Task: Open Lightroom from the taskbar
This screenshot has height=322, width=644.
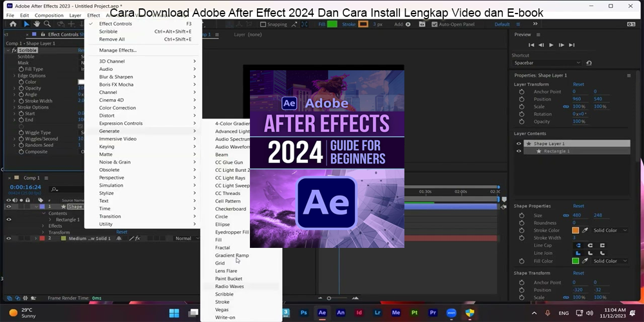Action: pos(377,313)
